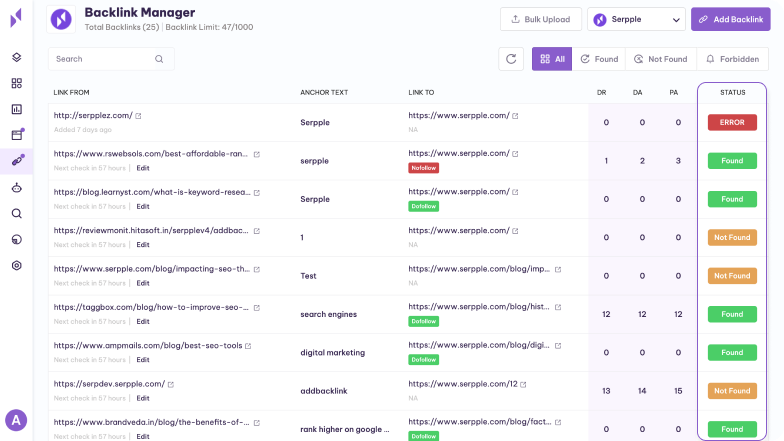Click the Serpple logo in sidebar

(16, 18)
